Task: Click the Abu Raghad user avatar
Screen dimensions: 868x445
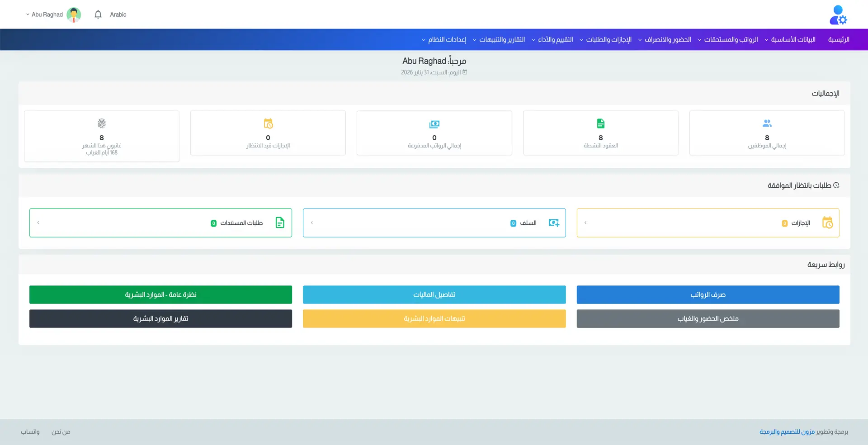Action: click(x=74, y=14)
